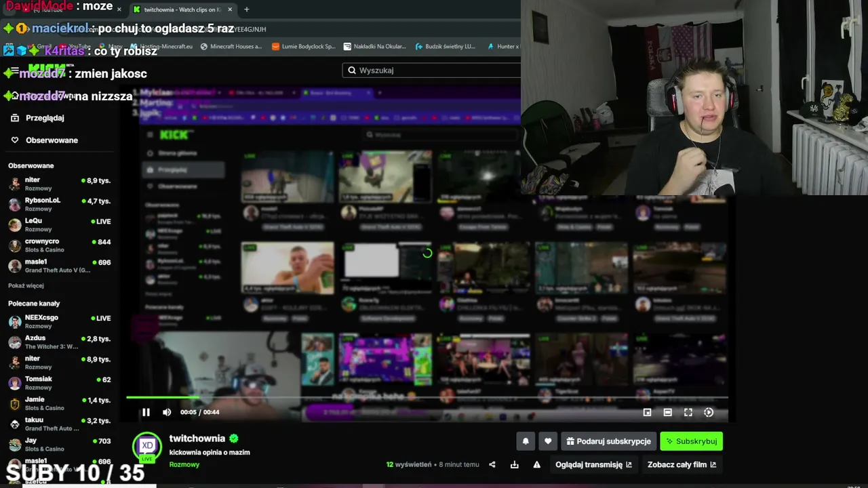Click the green Subskrybuj button
Image resolution: width=868 pixels, height=488 pixels.
click(x=691, y=441)
